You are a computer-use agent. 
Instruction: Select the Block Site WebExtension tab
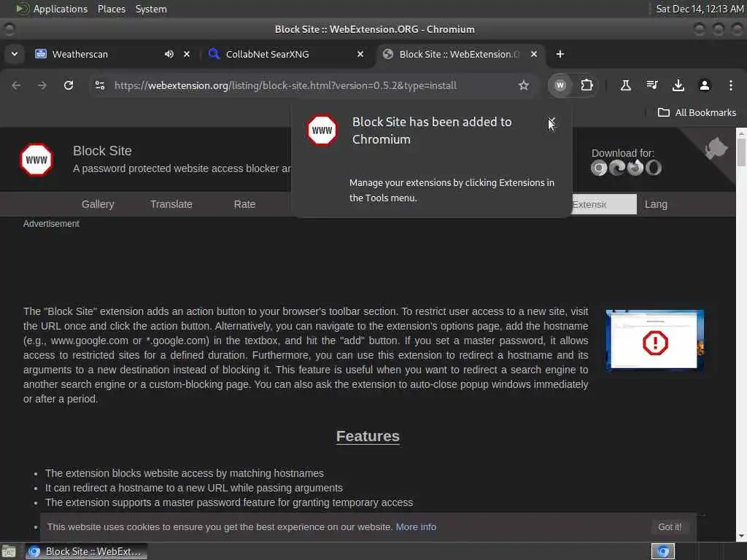(461, 54)
